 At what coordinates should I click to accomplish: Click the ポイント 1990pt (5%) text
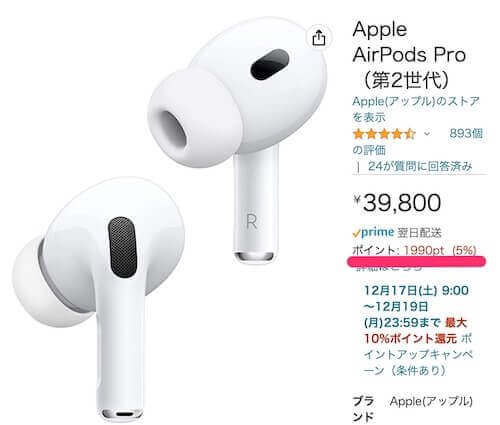pos(414,250)
